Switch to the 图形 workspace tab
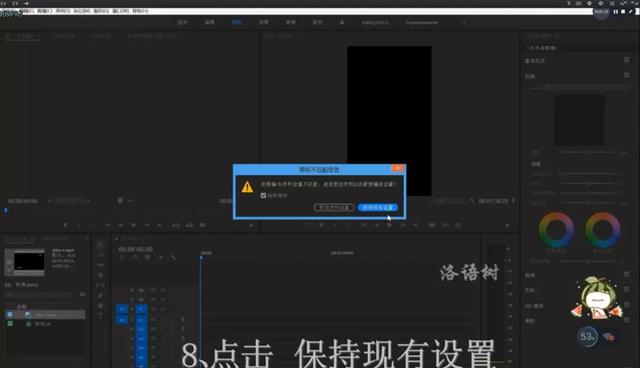 pos(317,22)
